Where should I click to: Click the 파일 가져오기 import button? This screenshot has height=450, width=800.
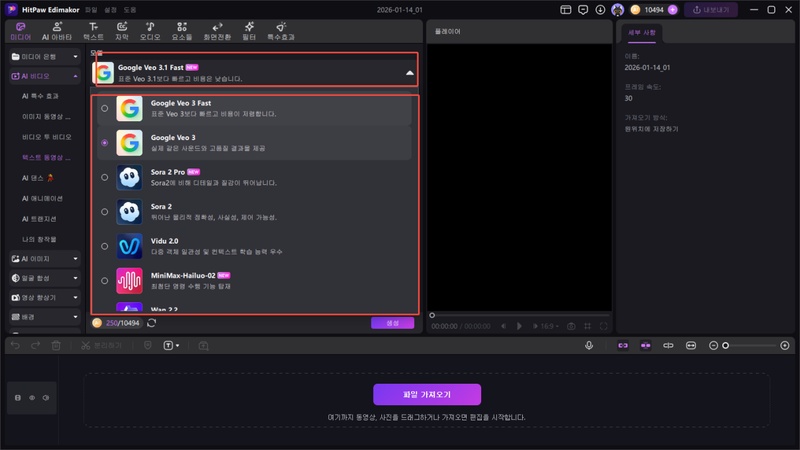[427, 394]
